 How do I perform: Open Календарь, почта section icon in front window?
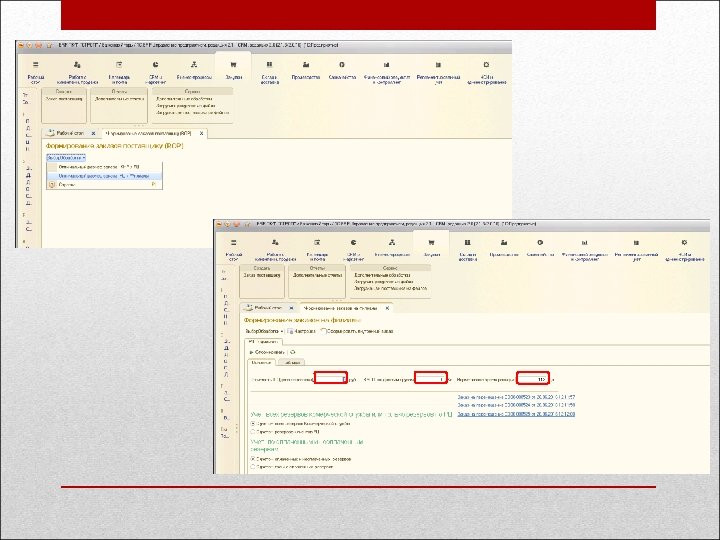317,242
